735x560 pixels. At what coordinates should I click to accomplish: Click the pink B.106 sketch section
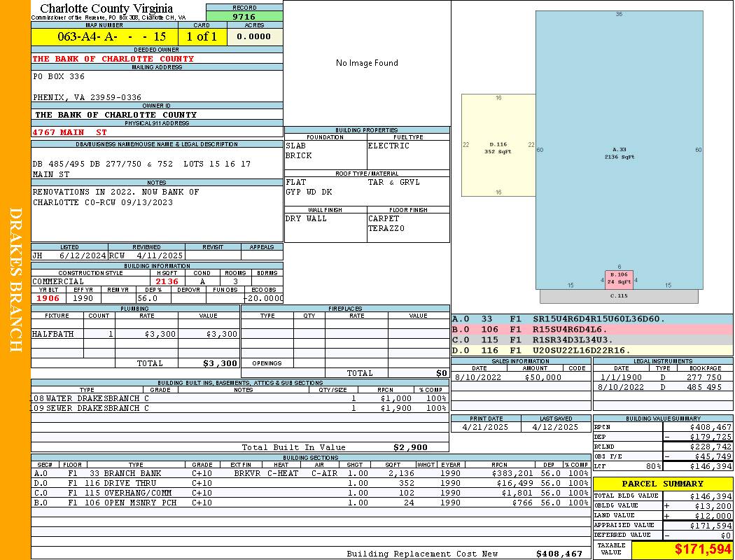pos(619,279)
